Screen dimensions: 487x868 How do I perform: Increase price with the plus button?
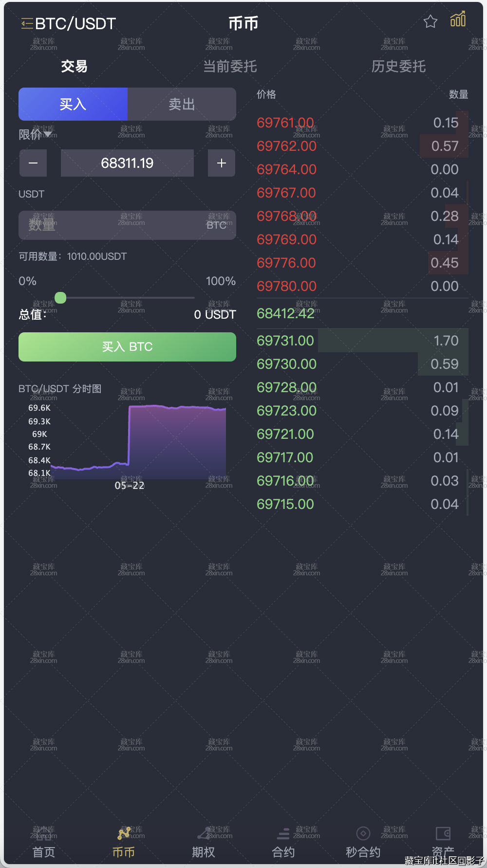[x=222, y=163]
